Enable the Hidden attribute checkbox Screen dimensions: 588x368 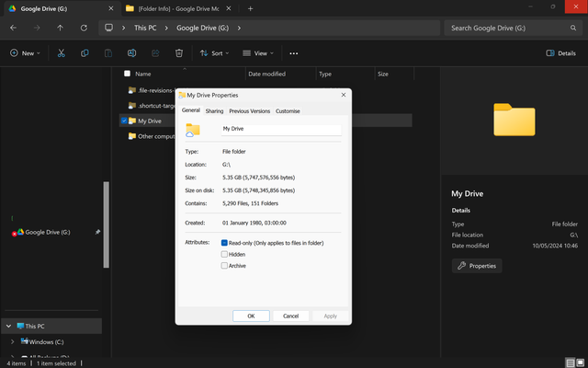[224, 254]
